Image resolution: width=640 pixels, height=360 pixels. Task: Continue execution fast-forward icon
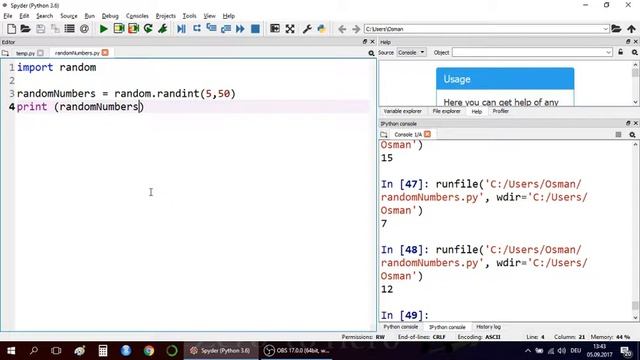pos(240,29)
